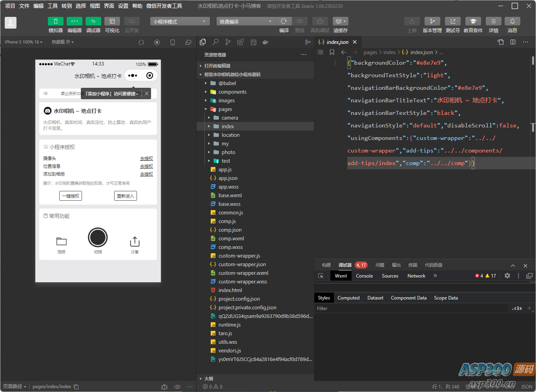
Task: Toggle the 模拟器 simulator panel button
Action: pyautogui.click(x=55, y=22)
